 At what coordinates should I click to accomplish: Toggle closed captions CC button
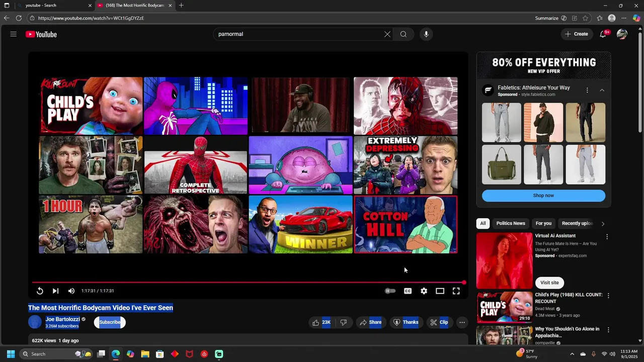[x=408, y=291]
